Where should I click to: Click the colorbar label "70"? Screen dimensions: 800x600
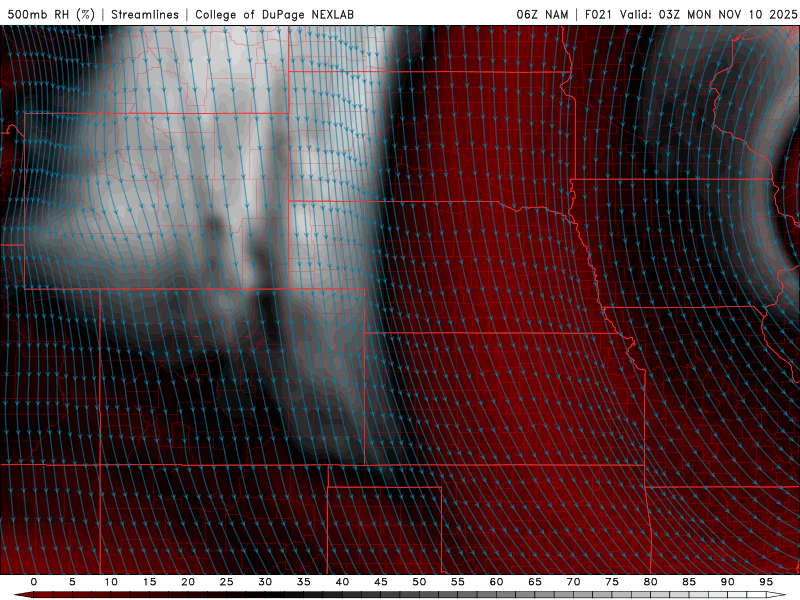pos(573,582)
